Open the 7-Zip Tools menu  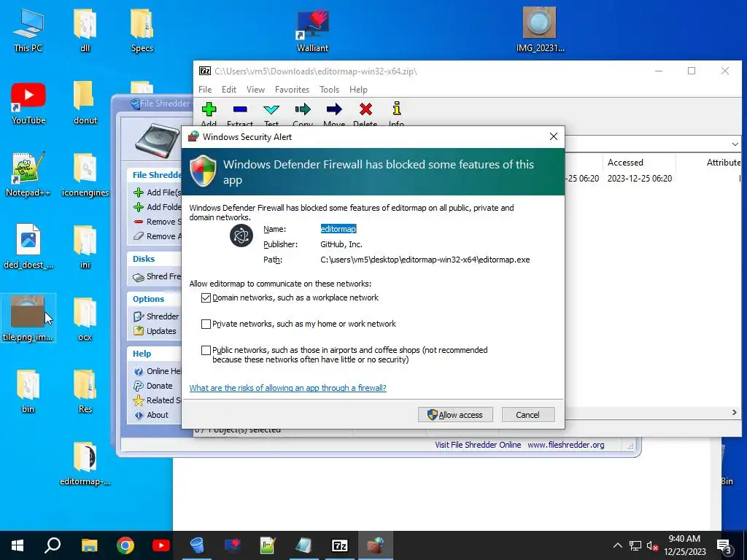click(329, 90)
